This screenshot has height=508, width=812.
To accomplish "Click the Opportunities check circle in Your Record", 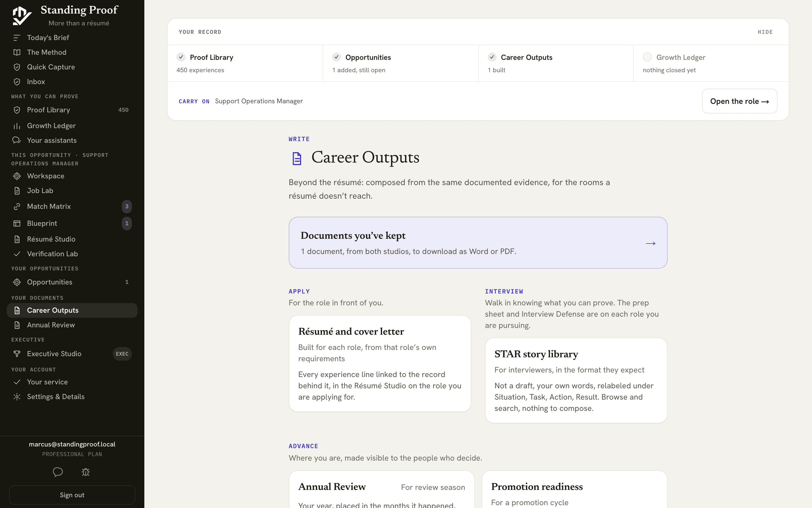I will click(x=337, y=57).
